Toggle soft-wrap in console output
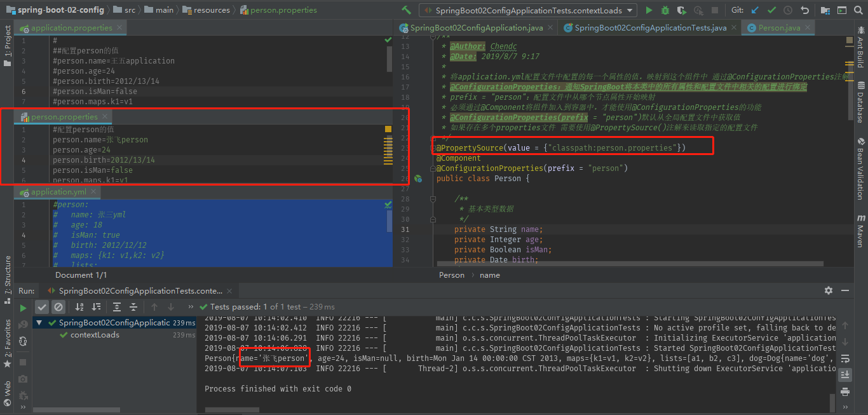 pos(844,358)
